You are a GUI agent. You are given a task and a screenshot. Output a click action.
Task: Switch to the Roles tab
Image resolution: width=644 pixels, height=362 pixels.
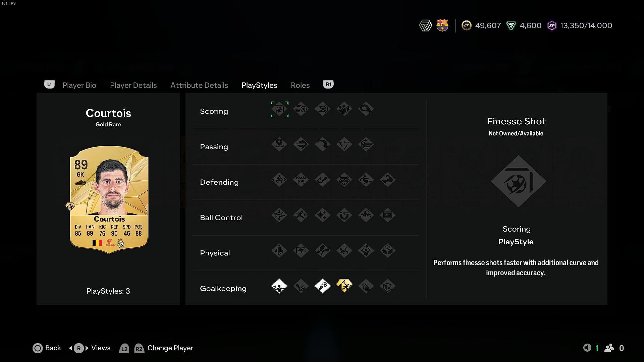[x=300, y=85]
